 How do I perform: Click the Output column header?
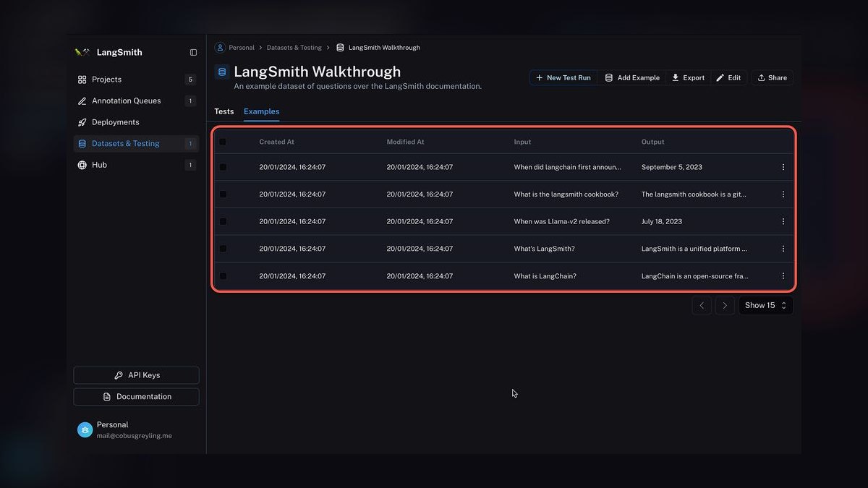[653, 142]
